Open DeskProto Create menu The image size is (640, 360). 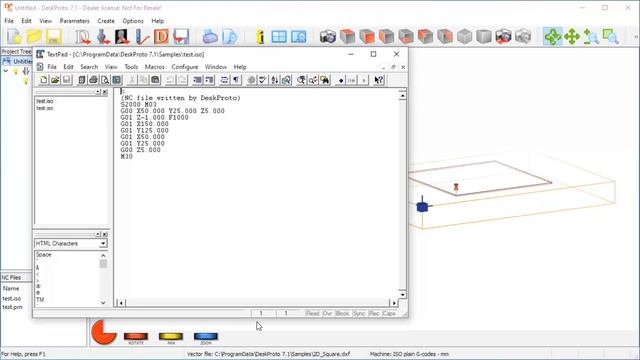(106, 21)
